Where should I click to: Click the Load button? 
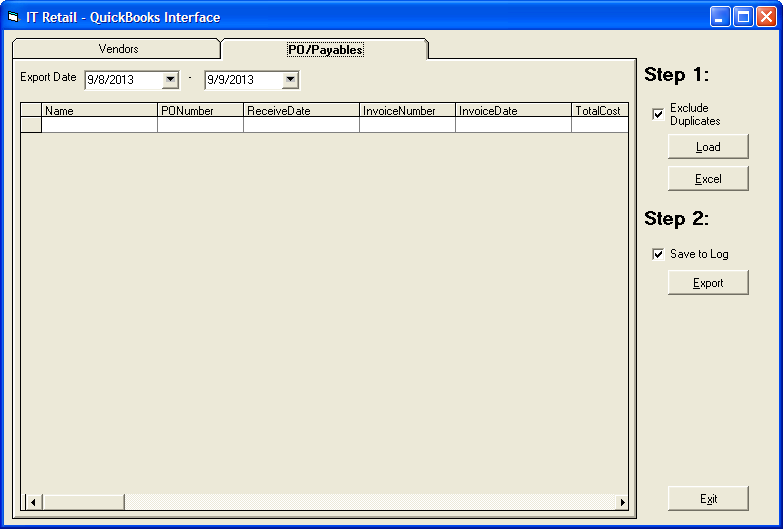click(708, 147)
